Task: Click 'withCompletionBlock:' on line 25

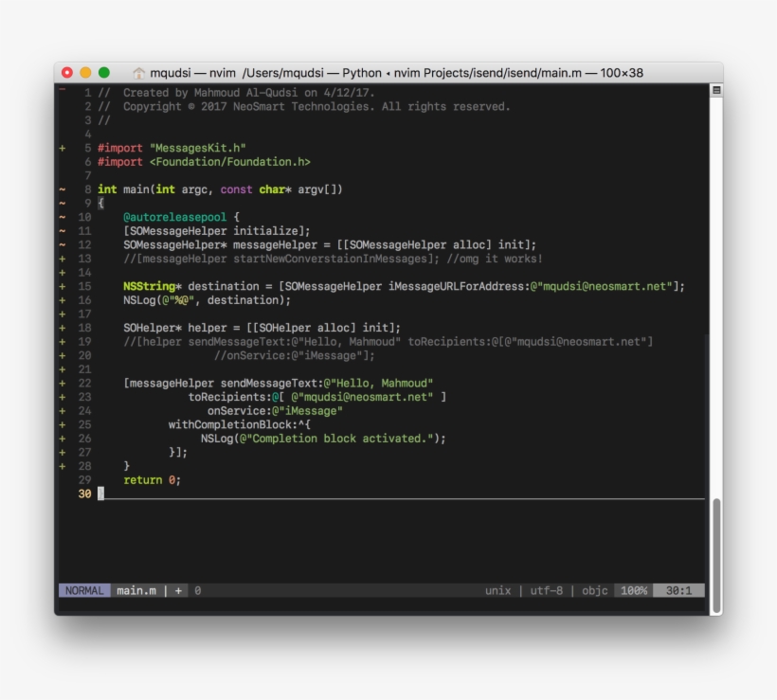Action: tap(233, 424)
